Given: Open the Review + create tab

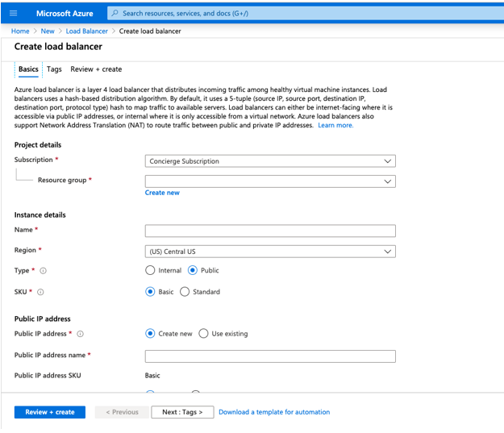Looking at the screenshot, I should tap(96, 69).
